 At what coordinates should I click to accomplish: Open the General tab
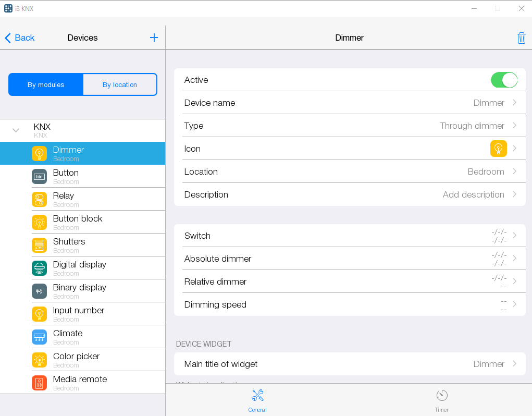(x=257, y=400)
